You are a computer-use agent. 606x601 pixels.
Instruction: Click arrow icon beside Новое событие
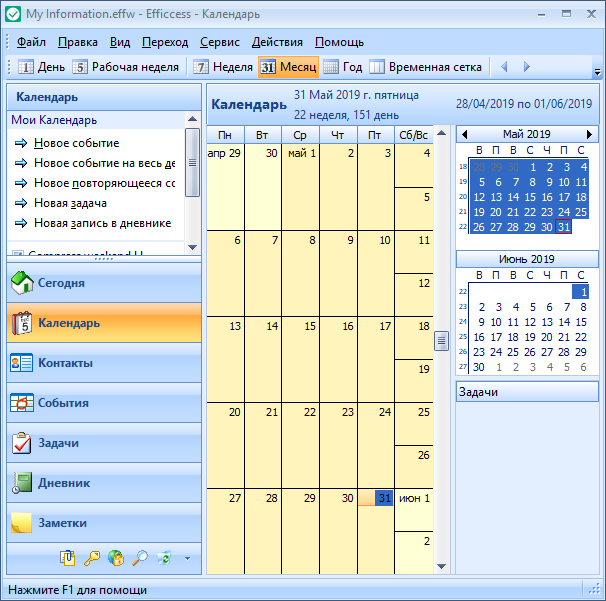(x=21, y=143)
